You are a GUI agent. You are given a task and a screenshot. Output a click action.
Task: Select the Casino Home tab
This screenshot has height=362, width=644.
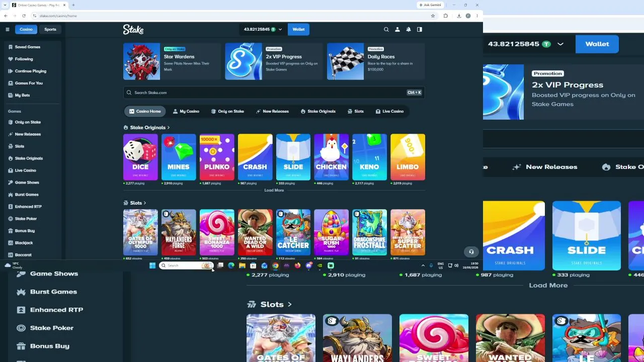coord(145,111)
